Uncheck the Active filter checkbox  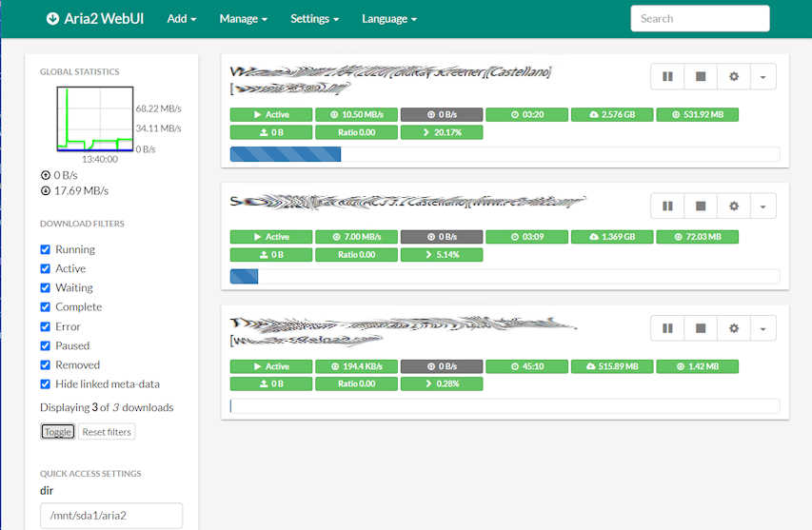coord(46,268)
